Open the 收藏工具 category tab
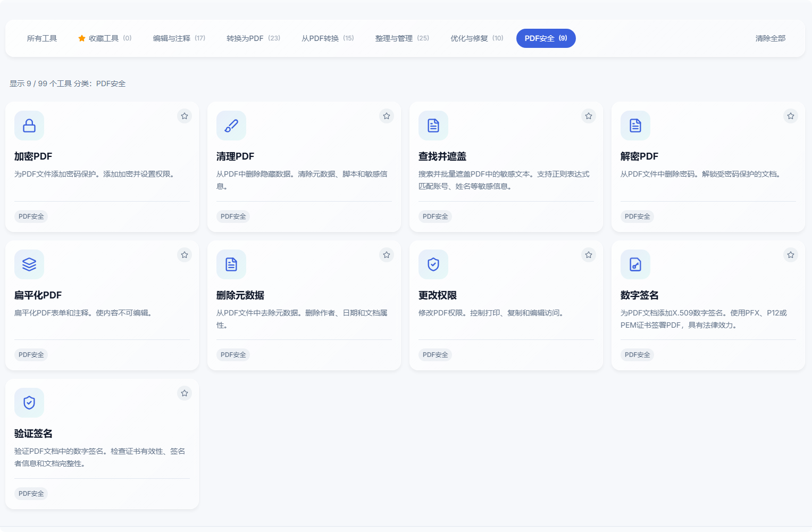This screenshot has height=532, width=812. tap(105, 38)
